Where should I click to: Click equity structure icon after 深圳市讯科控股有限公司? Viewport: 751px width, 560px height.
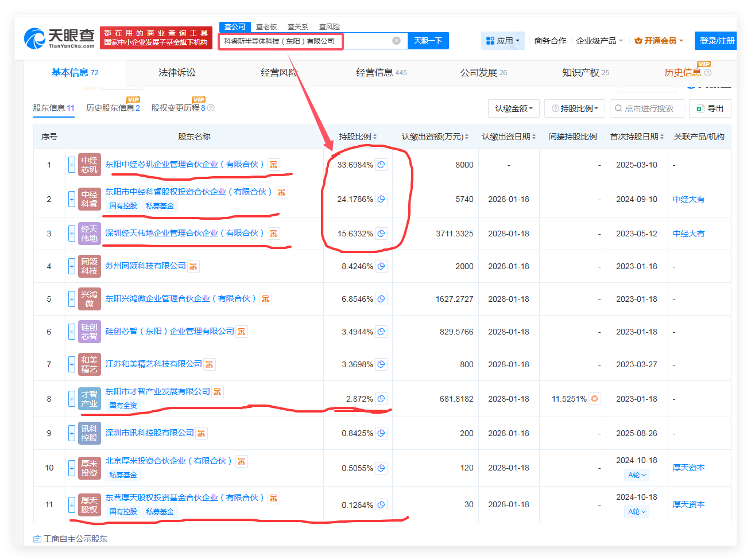pyautogui.click(x=202, y=433)
